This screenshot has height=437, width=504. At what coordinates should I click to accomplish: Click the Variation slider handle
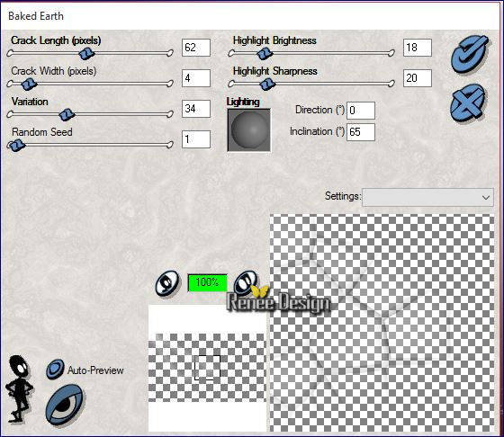(67, 114)
